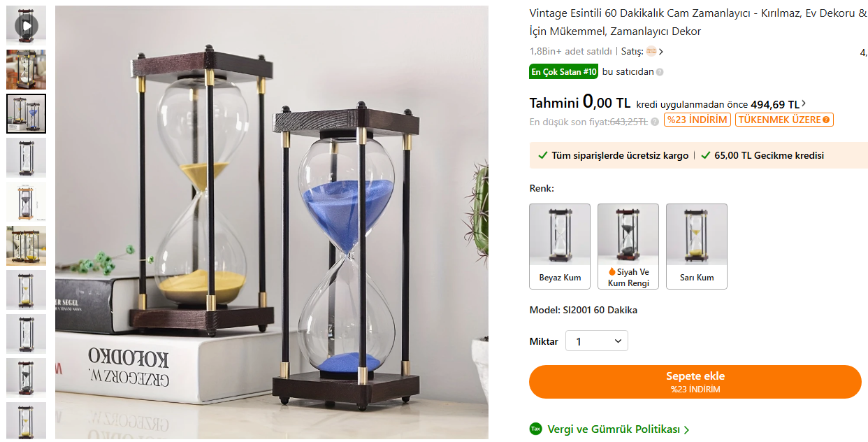The height and width of the screenshot is (442, 868).
Task: Click the seller logo icon after Satış
Action: pyautogui.click(x=651, y=52)
